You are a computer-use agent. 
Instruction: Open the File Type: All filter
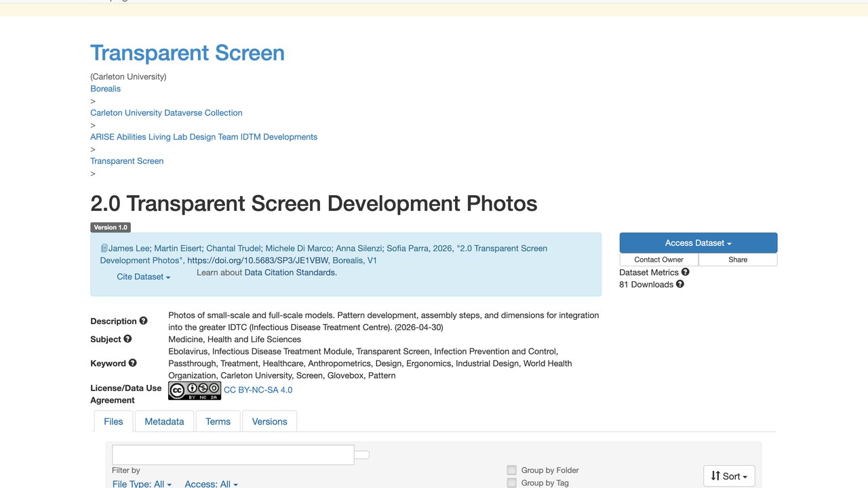pyautogui.click(x=142, y=484)
